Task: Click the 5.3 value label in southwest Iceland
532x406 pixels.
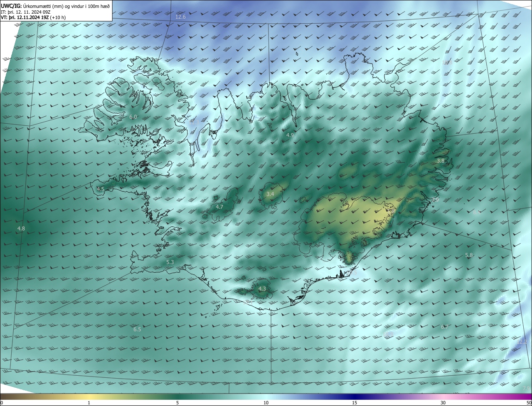Action: point(170,262)
